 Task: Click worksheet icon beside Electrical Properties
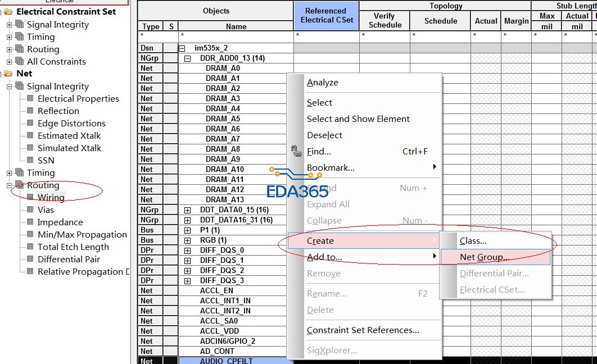click(30, 98)
